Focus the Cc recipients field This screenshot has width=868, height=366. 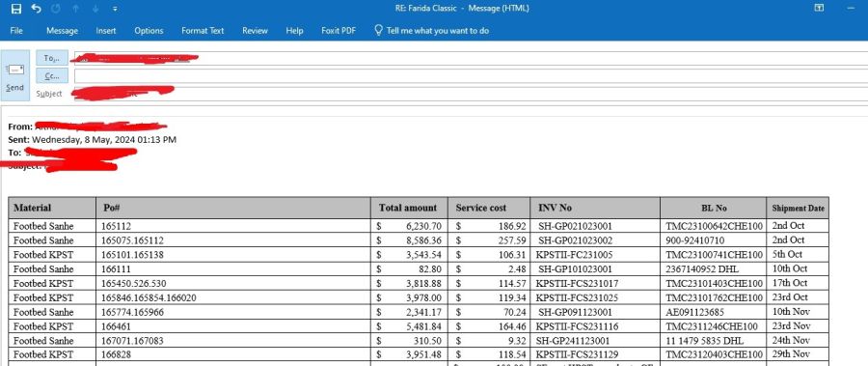coord(471,75)
